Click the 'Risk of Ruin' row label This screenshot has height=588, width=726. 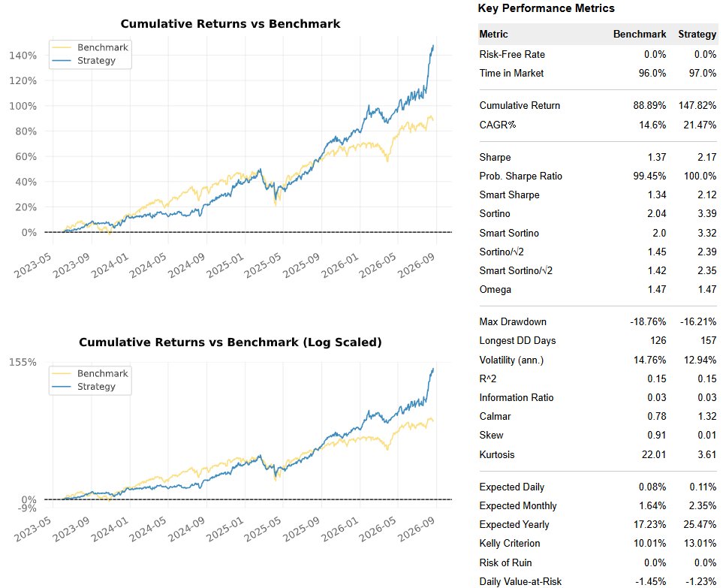pos(505,563)
